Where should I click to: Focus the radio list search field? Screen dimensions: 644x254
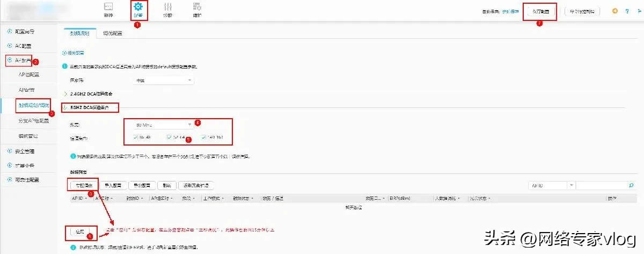coord(601,185)
